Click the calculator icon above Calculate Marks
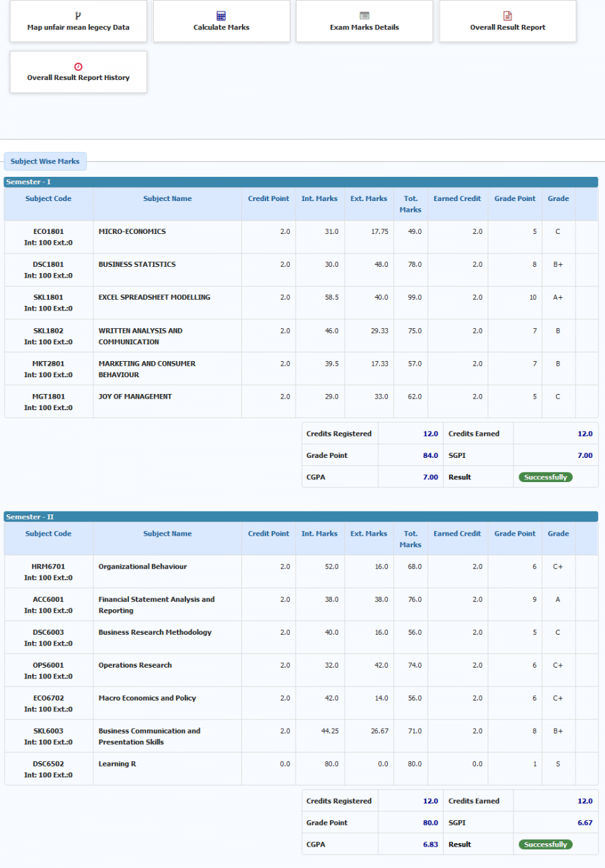Viewport: 605px width, 868px height. point(221,15)
